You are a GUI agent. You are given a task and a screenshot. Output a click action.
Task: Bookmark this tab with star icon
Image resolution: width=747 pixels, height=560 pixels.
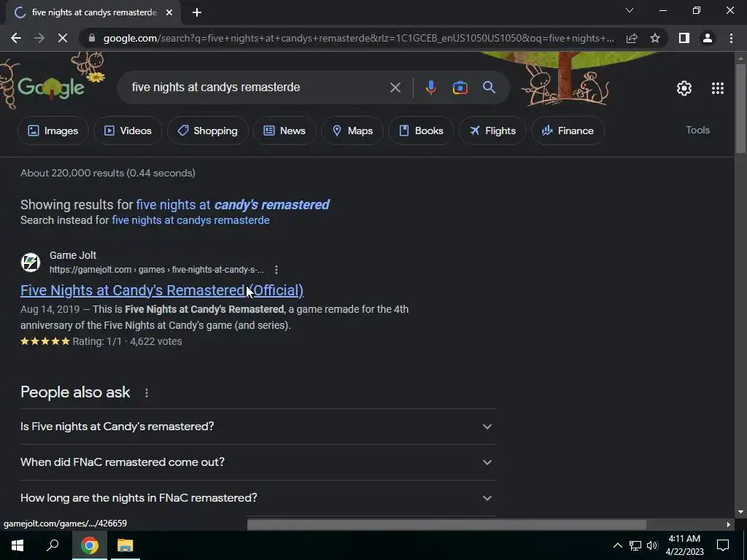(655, 38)
